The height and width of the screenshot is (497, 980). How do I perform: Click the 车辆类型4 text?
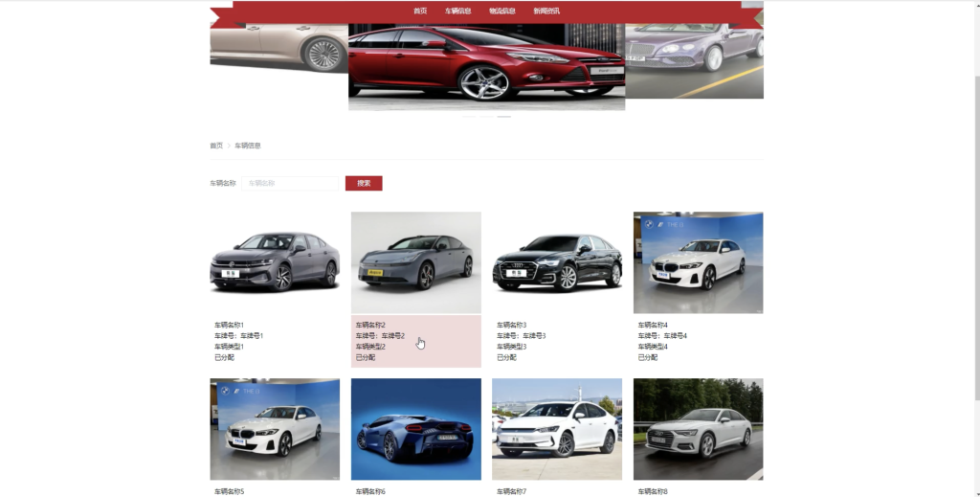pos(653,347)
